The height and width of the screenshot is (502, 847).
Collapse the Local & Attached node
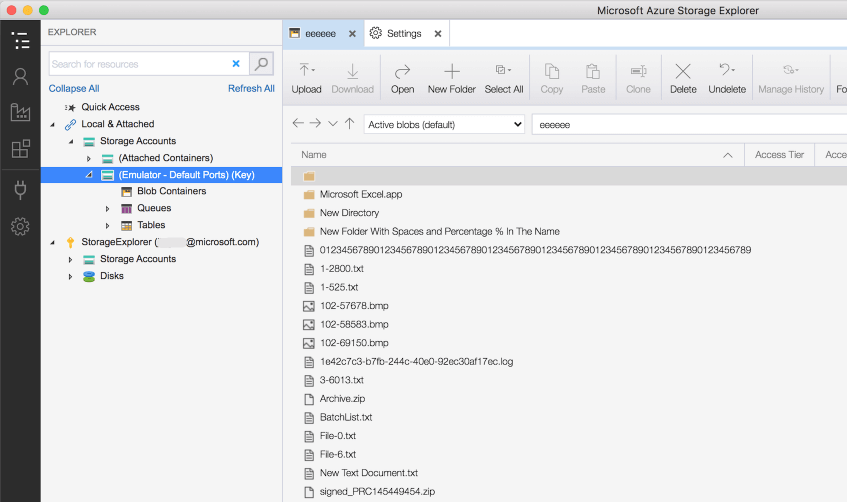pos(52,125)
